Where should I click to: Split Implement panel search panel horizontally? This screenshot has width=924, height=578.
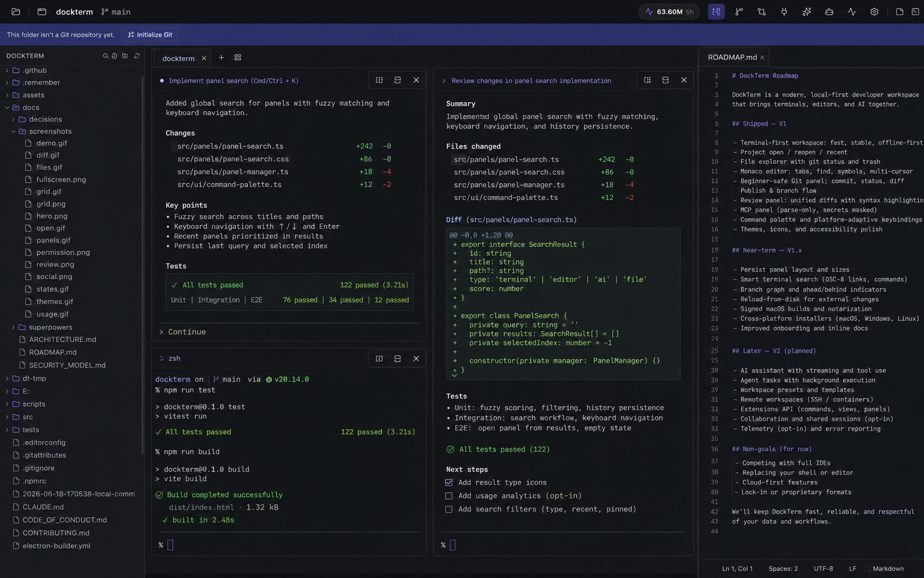click(397, 80)
